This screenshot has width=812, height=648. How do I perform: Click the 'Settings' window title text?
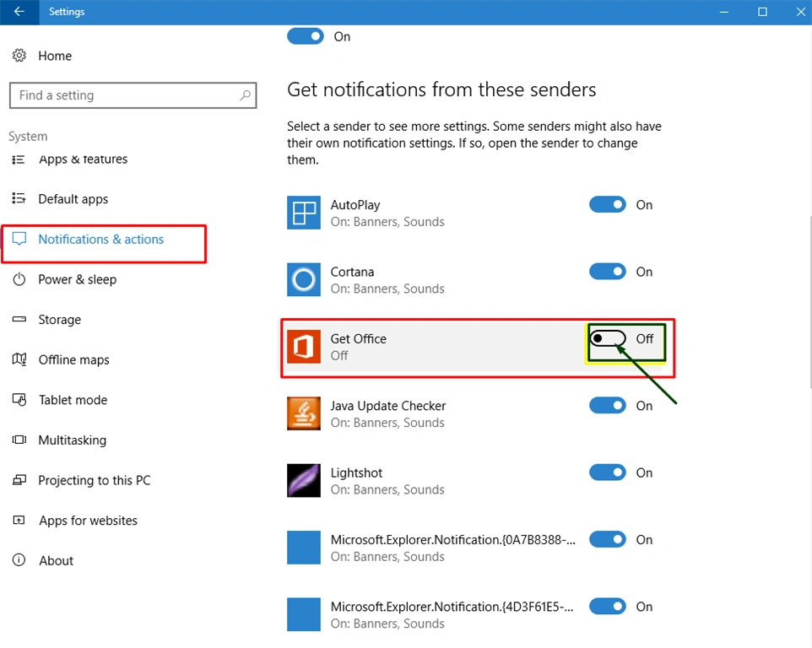tap(67, 11)
